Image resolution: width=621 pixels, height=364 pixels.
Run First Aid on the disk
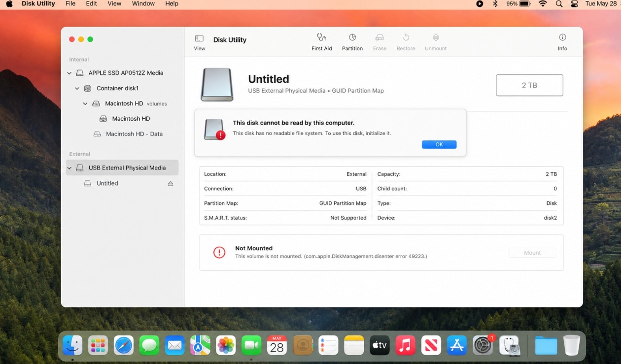tap(321, 42)
